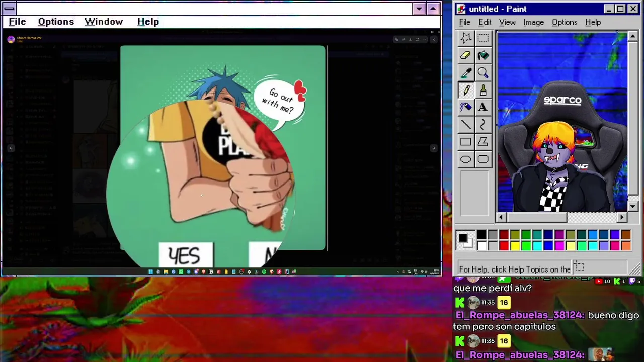Image resolution: width=644 pixels, height=362 pixels.
Task: Select the rectangular Select tool in Paint
Action: [x=483, y=38]
